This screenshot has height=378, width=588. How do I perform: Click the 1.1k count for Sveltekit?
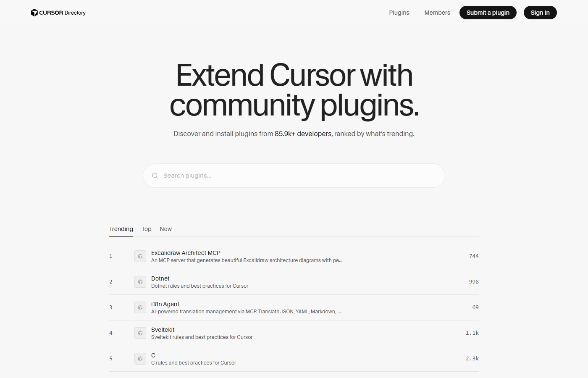click(x=472, y=333)
